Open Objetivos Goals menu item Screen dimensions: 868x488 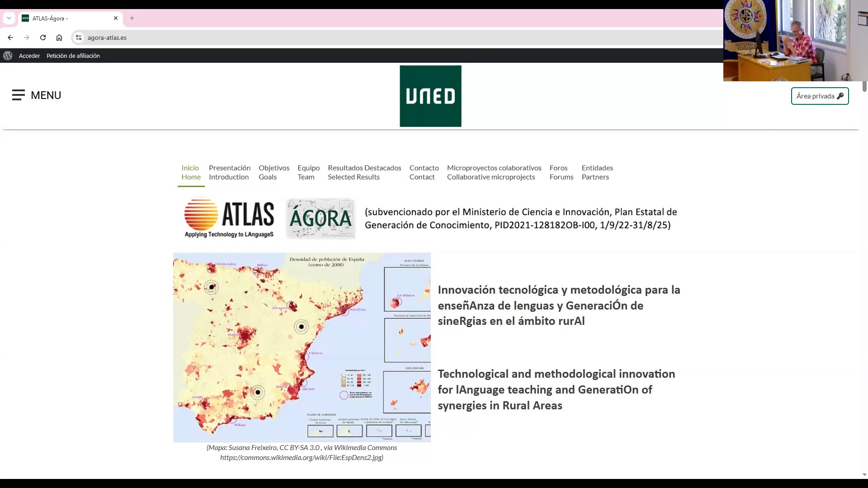pyautogui.click(x=274, y=172)
